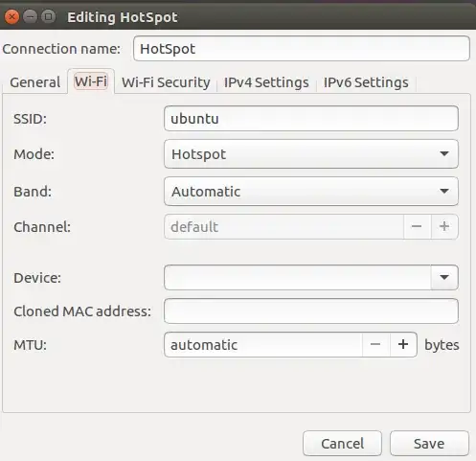Close the Editing HotSpot window
Viewport: 476px width, 461px height.
[x=11, y=16]
